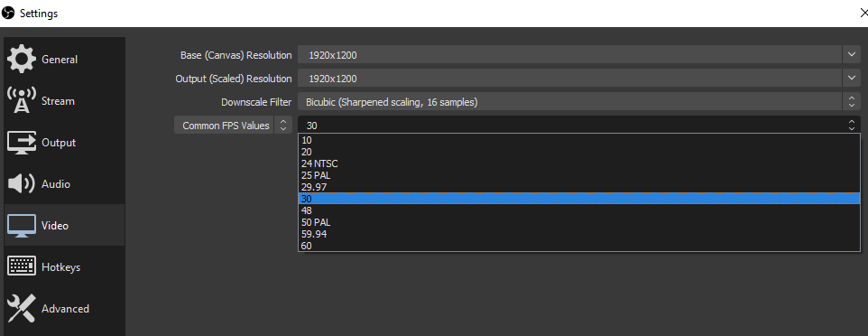Click the Output monitor arrow icon
Viewport: 868px width, 336px height.
[22, 143]
